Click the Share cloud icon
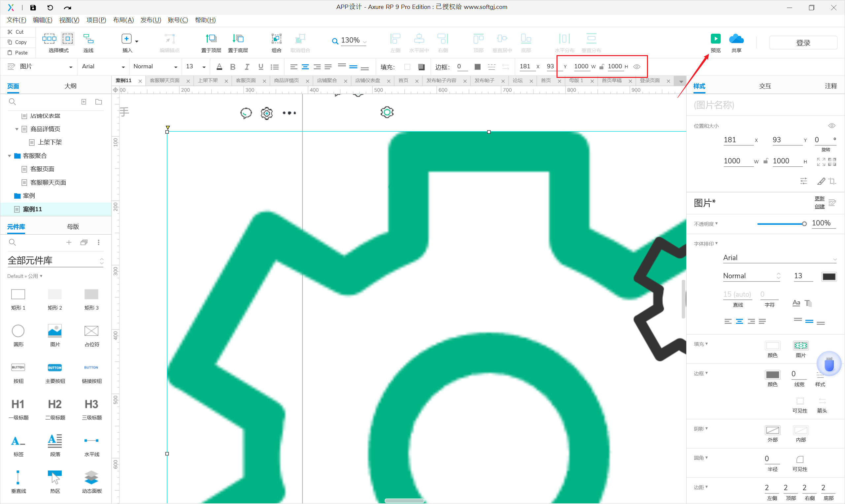This screenshot has width=845, height=504. tap(736, 39)
